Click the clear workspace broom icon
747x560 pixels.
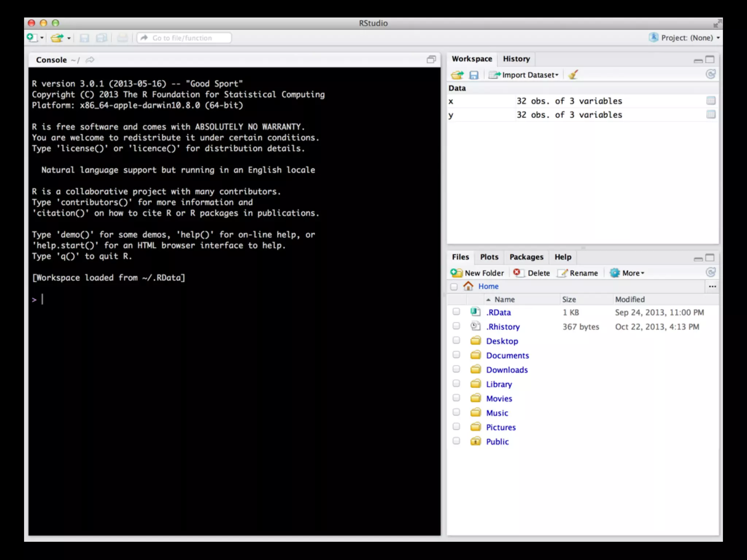(573, 75)
